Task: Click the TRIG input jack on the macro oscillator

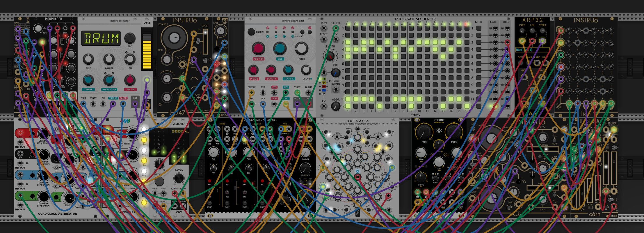Action: pos(83,104)
